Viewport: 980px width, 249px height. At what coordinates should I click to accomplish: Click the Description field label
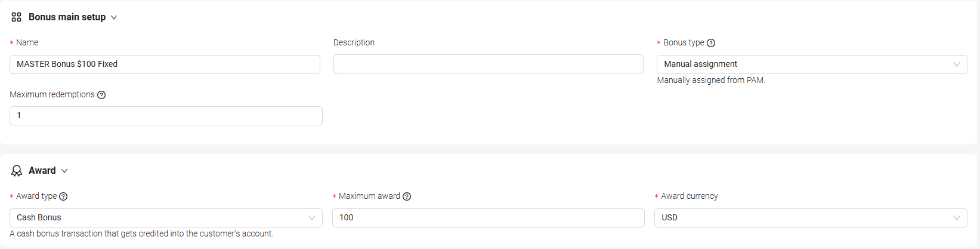[x=354, y=42]
